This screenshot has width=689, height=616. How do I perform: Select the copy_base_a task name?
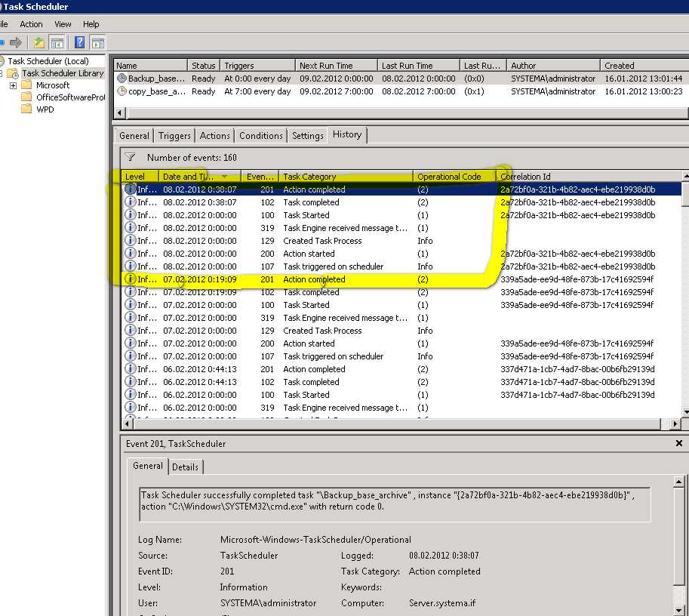pos(157,91)
